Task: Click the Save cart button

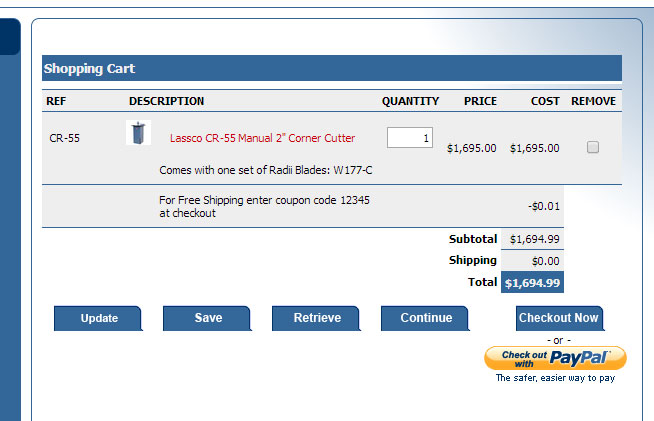Action: [x=208, y=318]
